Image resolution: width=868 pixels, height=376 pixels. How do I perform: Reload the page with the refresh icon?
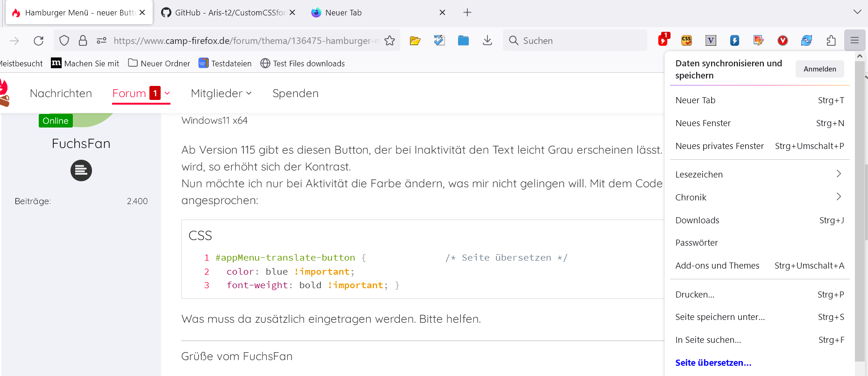pos(39,41)
